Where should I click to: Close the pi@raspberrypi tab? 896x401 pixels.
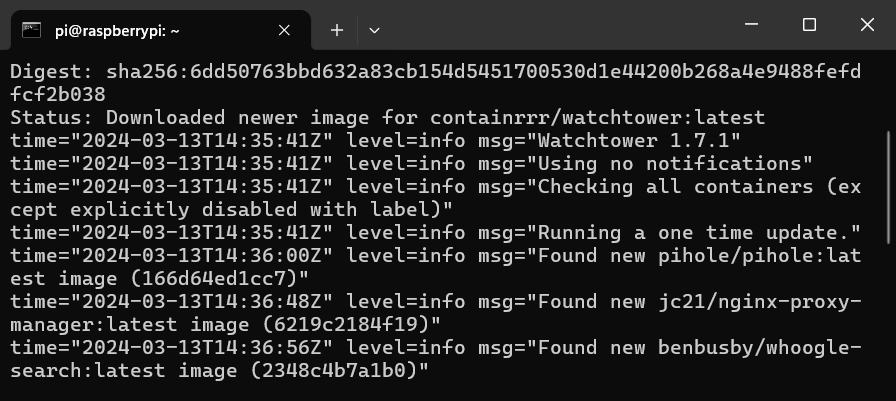(x=285, y=31)
